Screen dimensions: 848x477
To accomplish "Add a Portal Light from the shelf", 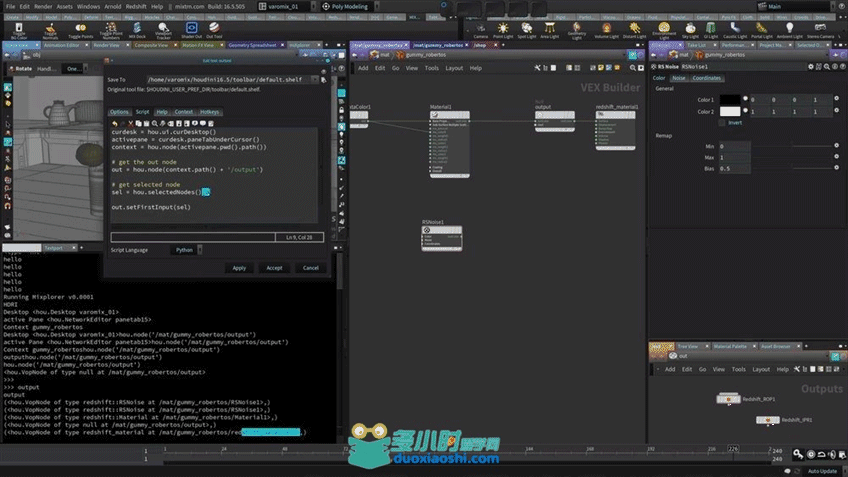I will (x=761, y=31).
